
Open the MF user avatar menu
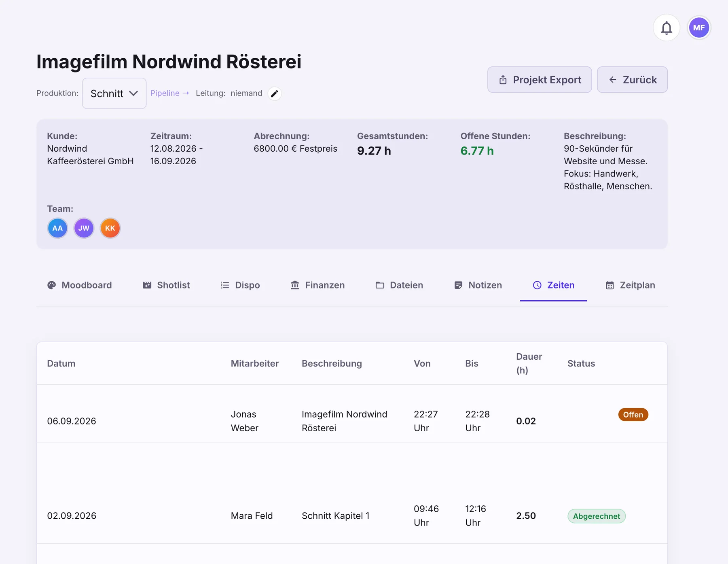(699, 28)
